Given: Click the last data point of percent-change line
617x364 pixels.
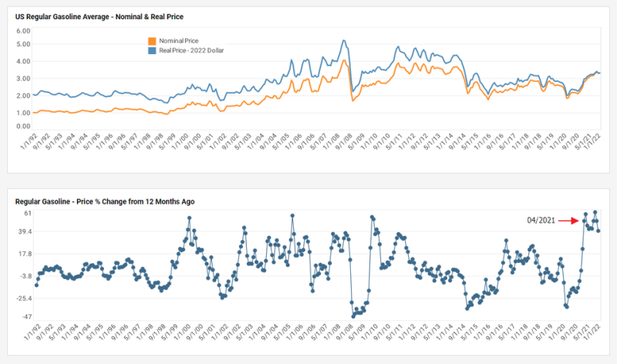Looking at the screenshot, I should [x=598, y=231].
